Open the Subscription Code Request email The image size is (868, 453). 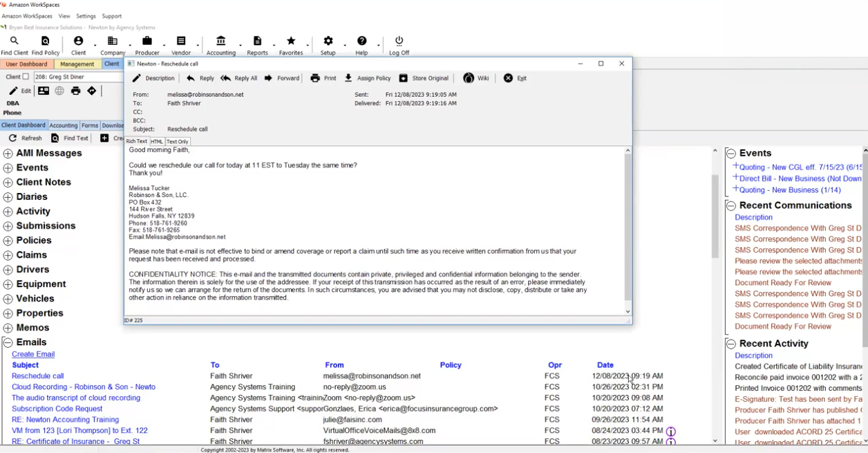point(57,409)
